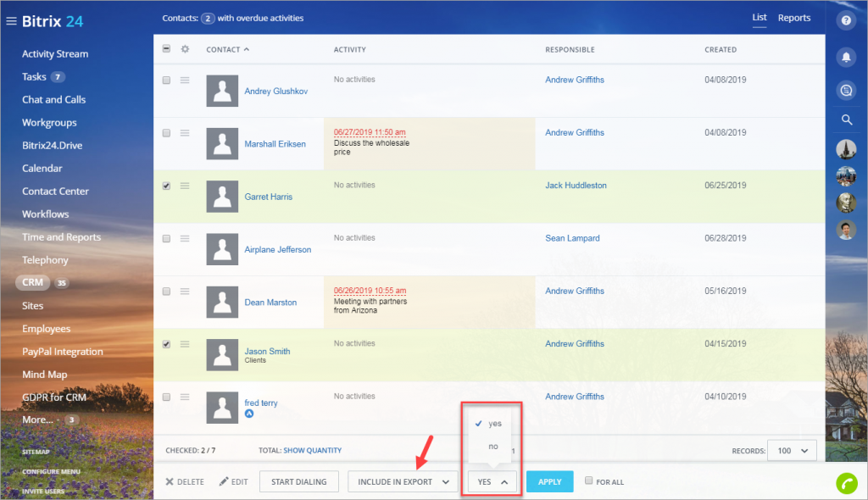The height and width of the screenshot is (500, 868).
Task: Collapse the YES dropdown
Action: click(x=492, y=481)
